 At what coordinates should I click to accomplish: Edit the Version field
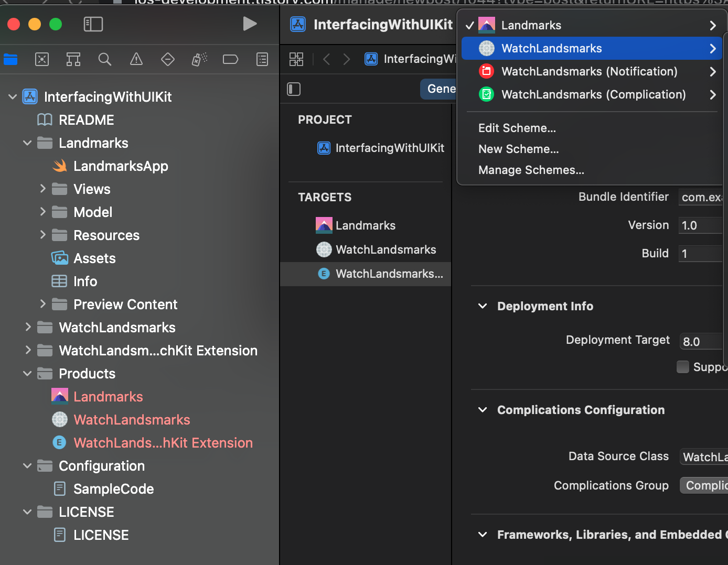pyautogui.click(x=701, y=225)
